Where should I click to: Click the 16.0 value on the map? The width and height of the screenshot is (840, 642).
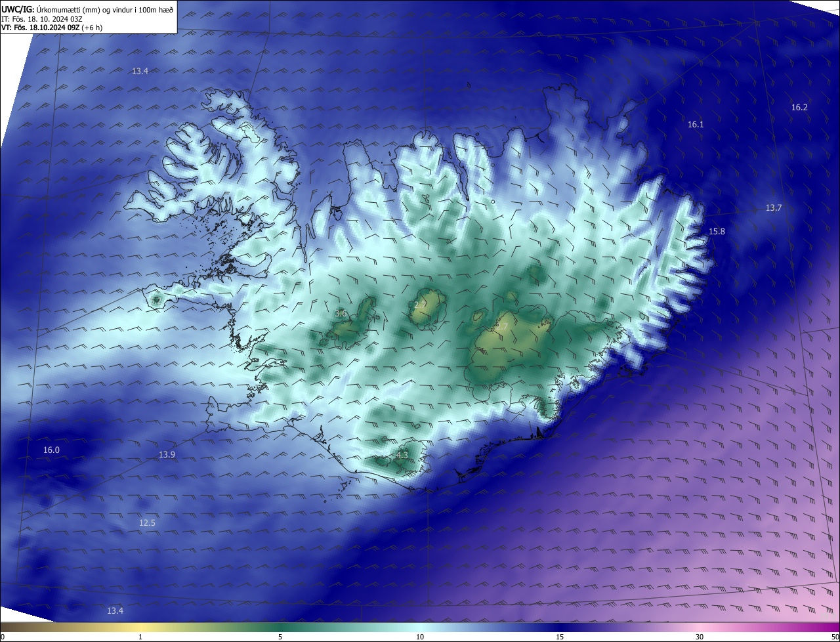pyautogui.click(x=51, y=450)
